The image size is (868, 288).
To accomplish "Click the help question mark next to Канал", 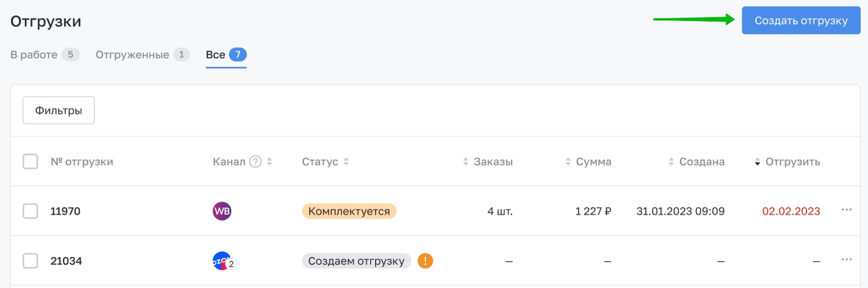I will (255, 161).
